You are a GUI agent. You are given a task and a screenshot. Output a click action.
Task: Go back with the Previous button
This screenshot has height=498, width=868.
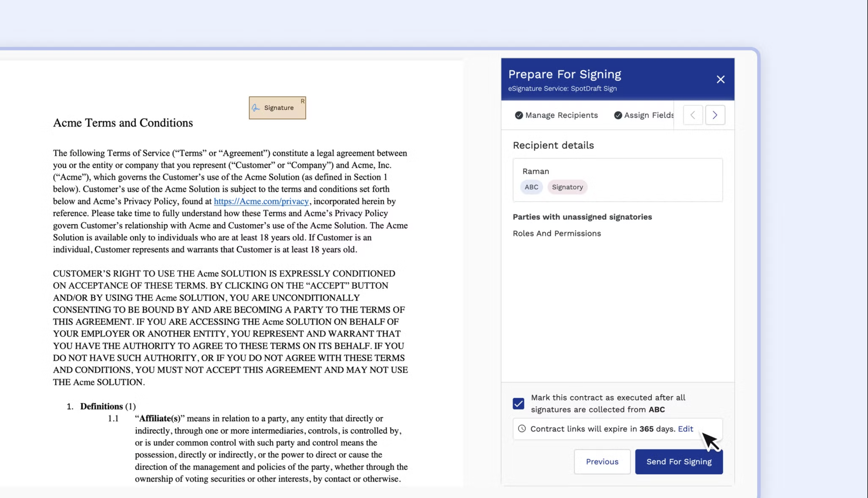click(602, 461)
